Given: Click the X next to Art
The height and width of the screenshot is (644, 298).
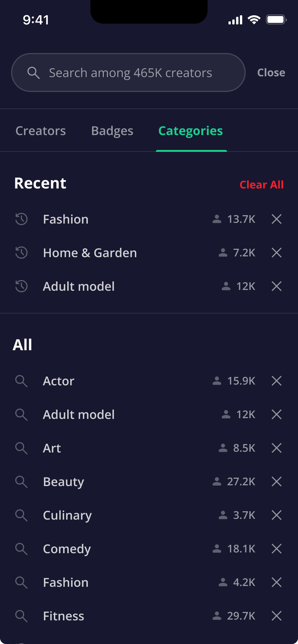Looking at the screenshot, I should [277, 448].
